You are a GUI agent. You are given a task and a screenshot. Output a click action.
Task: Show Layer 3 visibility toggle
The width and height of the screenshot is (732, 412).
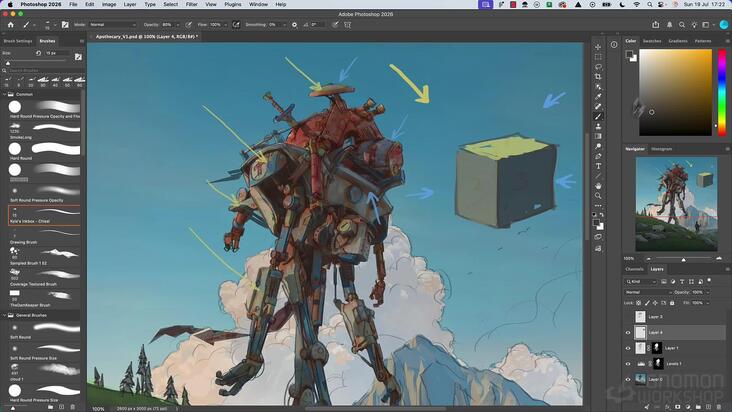click(628, 317)
